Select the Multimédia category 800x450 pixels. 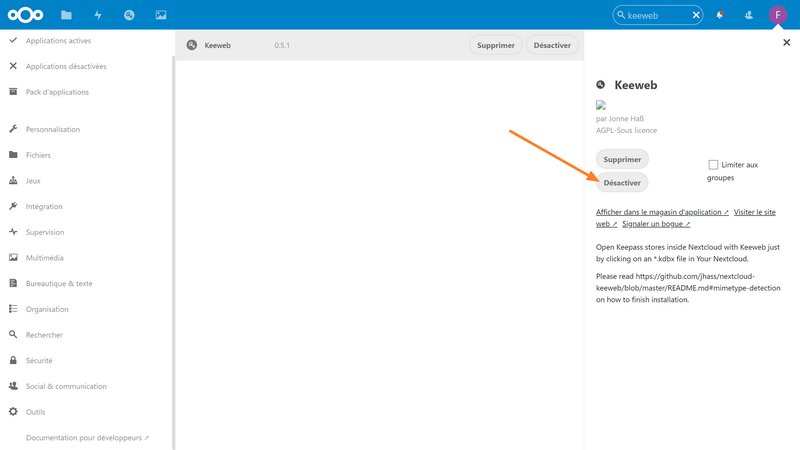[45, 257]
